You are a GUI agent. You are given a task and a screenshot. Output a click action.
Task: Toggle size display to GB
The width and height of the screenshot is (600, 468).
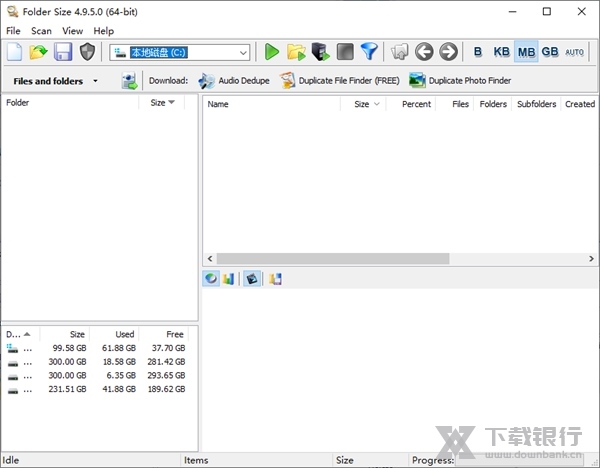click(x=550, y=52)
